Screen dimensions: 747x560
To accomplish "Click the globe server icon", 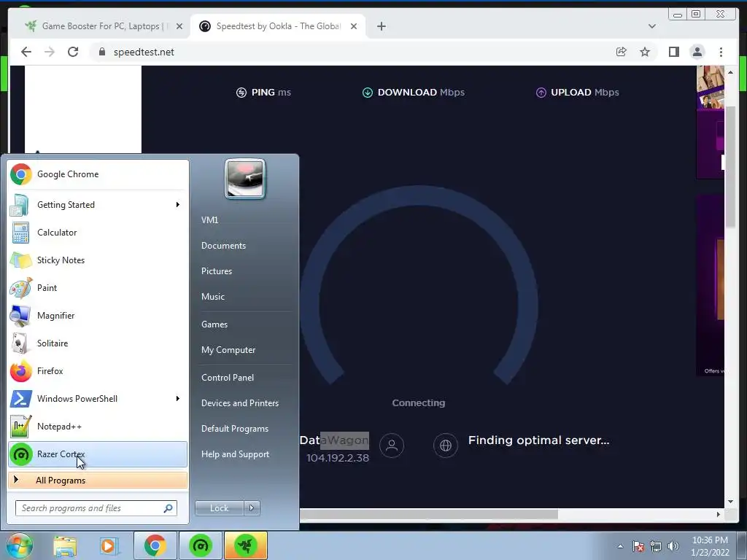I will coord(446,446).
